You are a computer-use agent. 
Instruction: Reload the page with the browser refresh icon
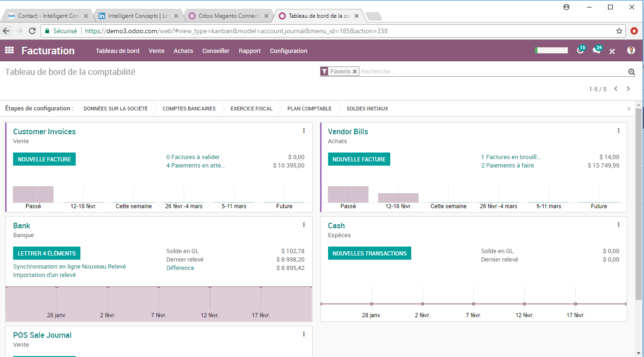[32, 30]
